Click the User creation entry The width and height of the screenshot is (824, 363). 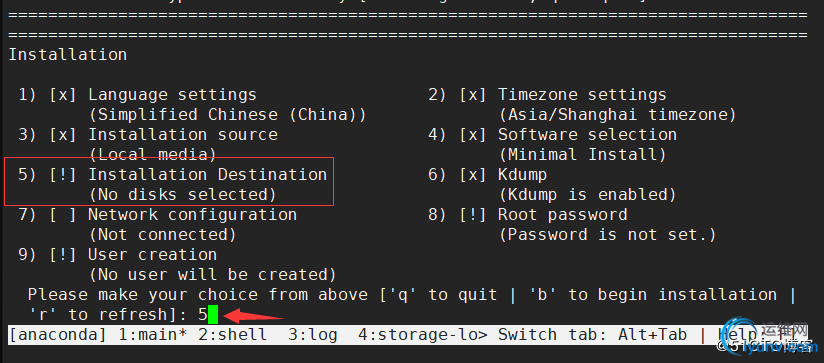coord(152,255)
